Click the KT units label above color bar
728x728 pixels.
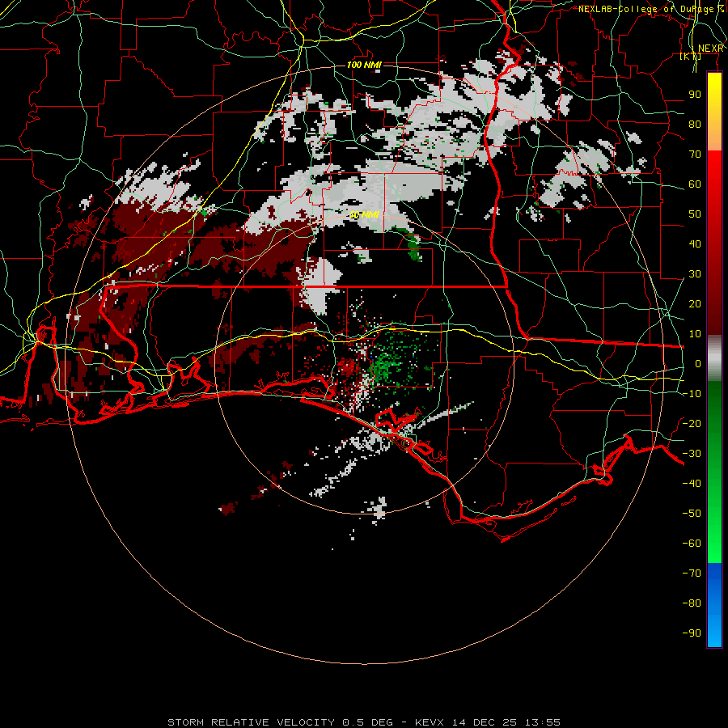691,56
